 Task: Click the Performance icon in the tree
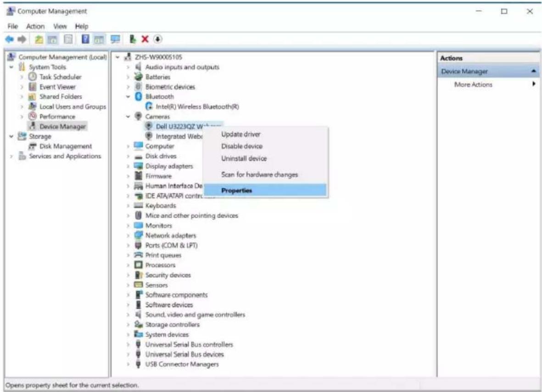pos(33,116)
